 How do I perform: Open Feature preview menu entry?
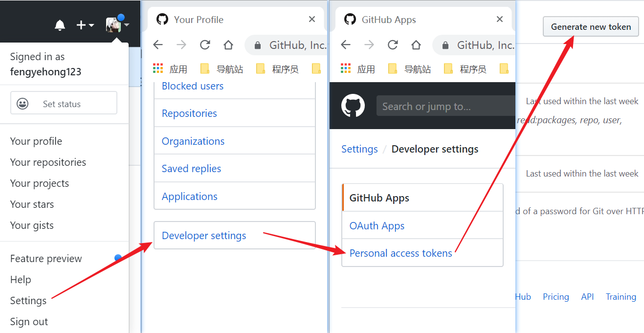click(x=46, y=259)
